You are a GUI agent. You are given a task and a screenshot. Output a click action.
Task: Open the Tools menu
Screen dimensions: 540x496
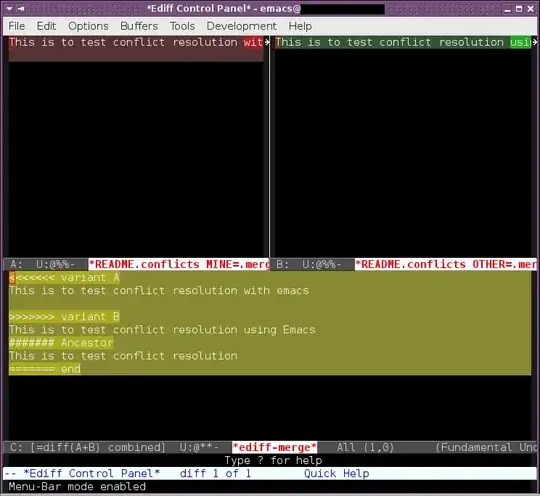[x=182, y=26]
